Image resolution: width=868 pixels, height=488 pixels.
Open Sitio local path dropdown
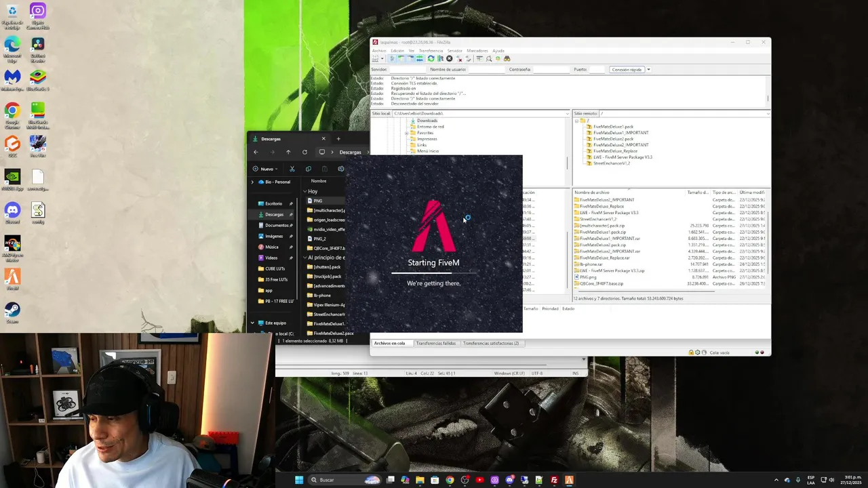click(x=567, y=113)
